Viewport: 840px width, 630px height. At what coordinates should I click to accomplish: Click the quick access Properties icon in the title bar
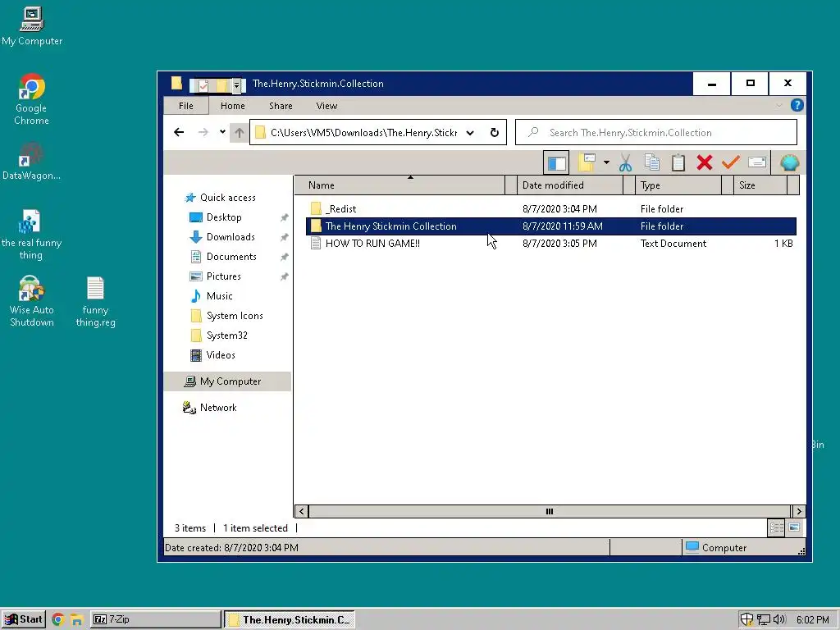(203, 85)
